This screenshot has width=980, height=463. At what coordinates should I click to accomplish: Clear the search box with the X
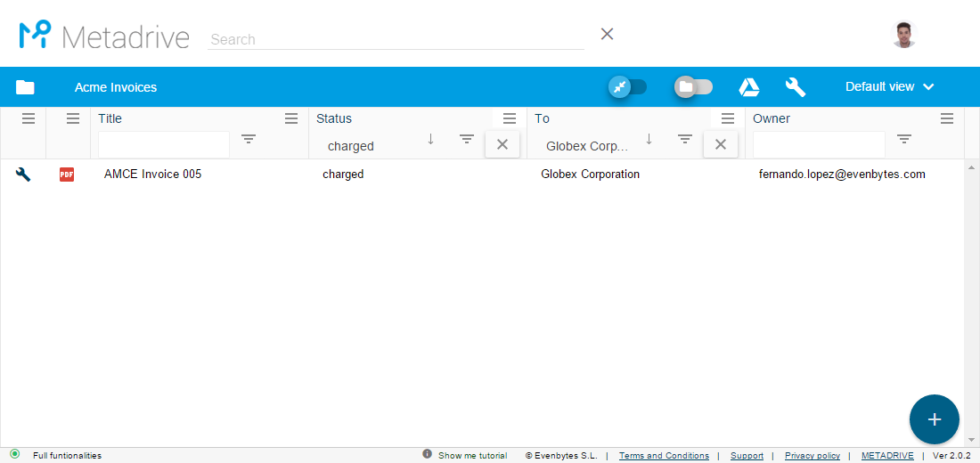click(607, 34)
